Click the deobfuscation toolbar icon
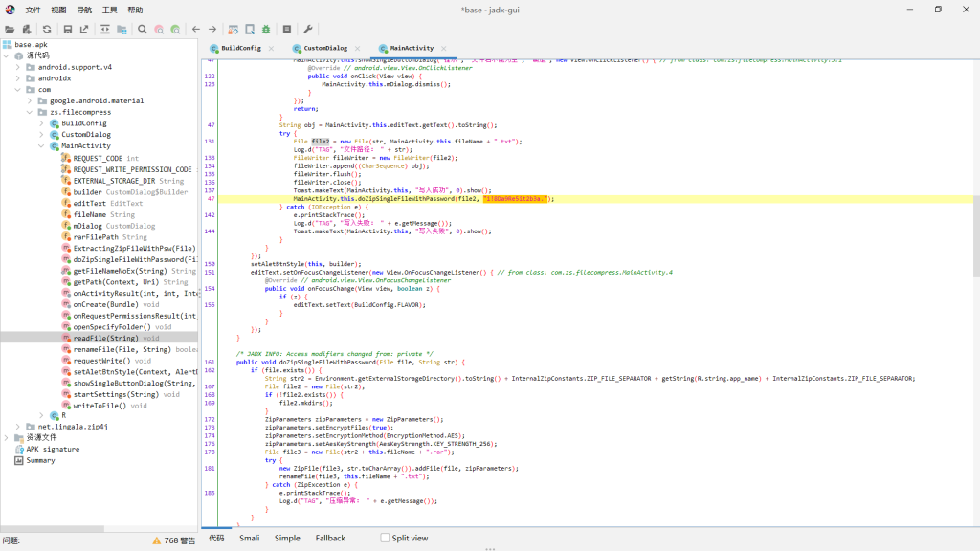The image size is (980, 551). 234,30
